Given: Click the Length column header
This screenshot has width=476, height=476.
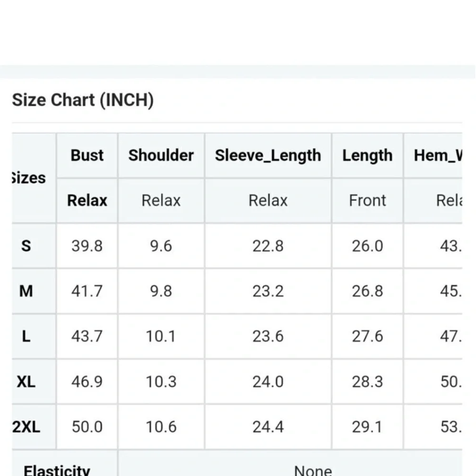Looking at the screenshot, I should click(367, 155).
